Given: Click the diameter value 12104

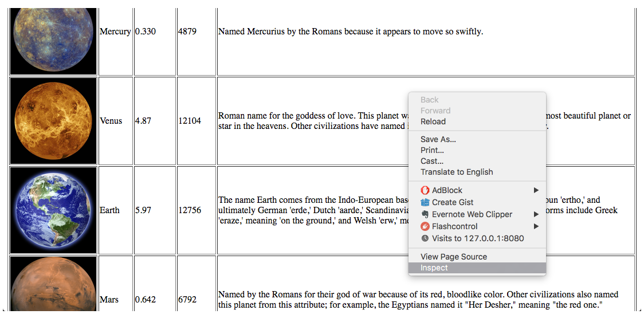Looking at the screenshot, I should [x=190, y=121].
